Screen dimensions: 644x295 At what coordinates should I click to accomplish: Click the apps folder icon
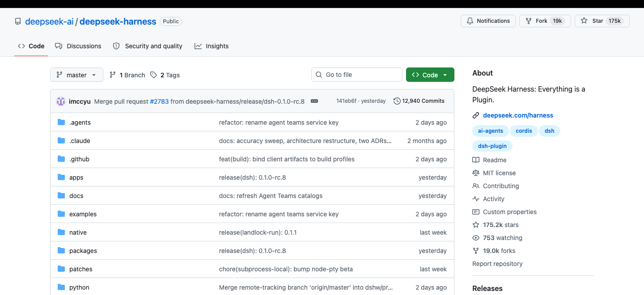[x=61, y=177]
